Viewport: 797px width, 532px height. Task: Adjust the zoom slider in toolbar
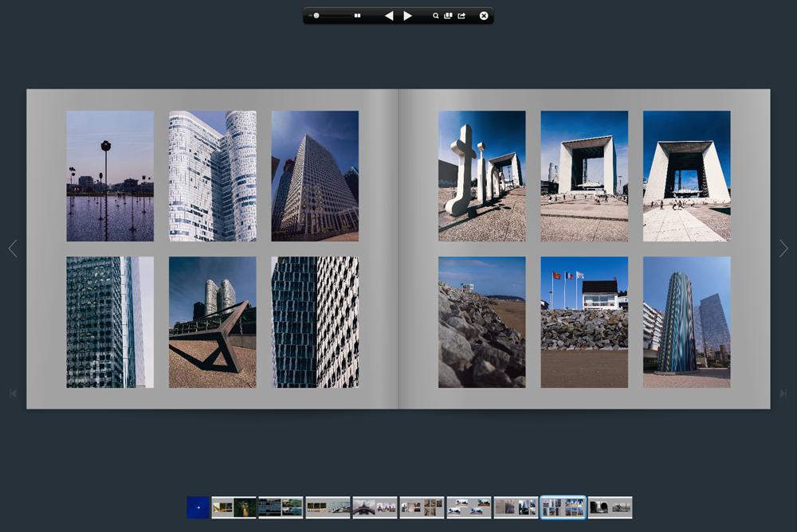tap(316, 16)
